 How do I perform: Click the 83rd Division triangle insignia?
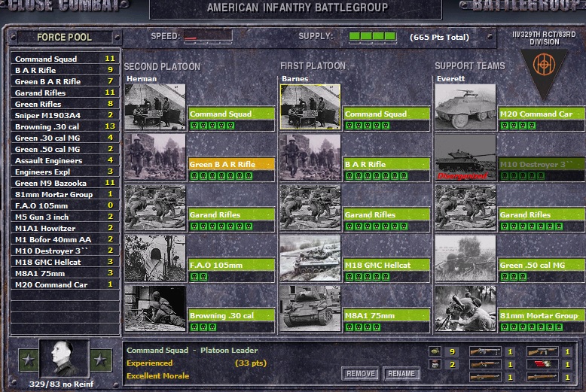[544, 73]
